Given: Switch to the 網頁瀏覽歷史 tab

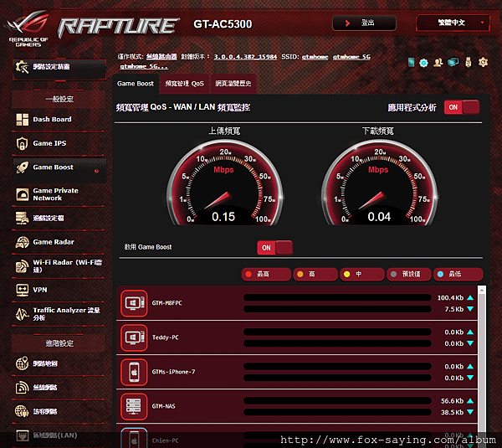Looking at the screenshot, I should coord(233,84).
